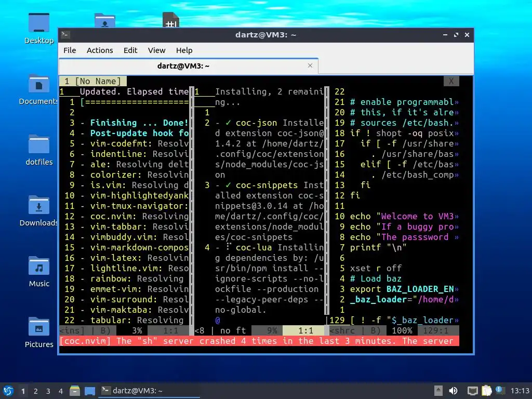Open the View menu
Screen dimensions: 532x399
(x=156, y=50)
